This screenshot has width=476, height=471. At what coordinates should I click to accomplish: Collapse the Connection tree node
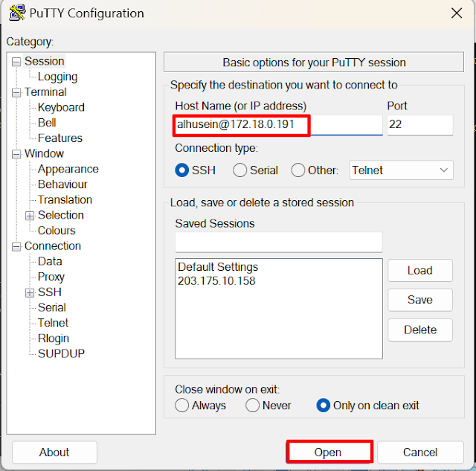(16, 246)
